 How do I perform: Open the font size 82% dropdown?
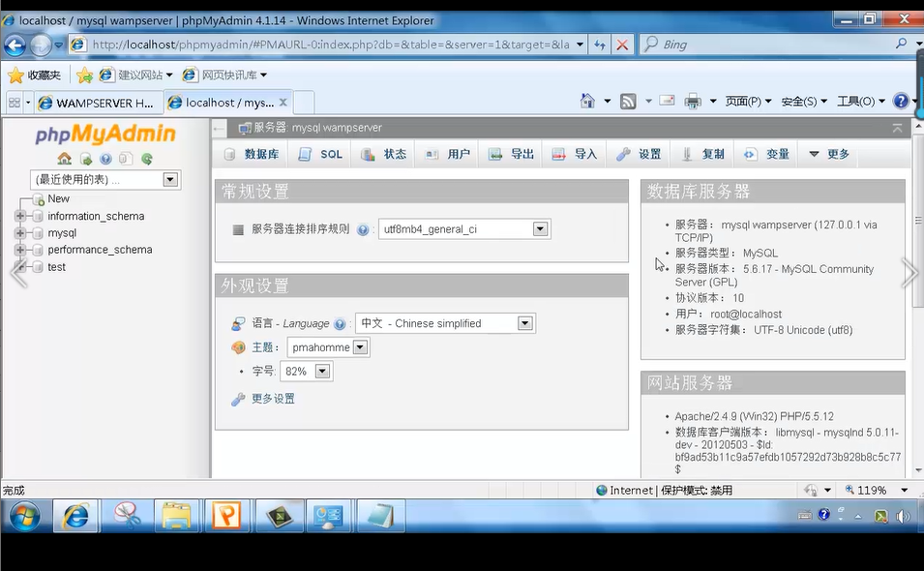pyautogui.click(x=307, y=372)
